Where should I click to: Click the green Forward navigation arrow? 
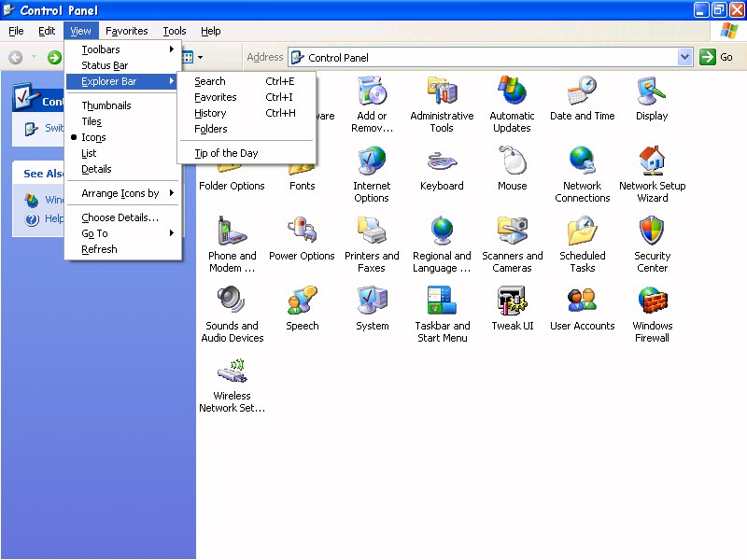click(54, 58)
